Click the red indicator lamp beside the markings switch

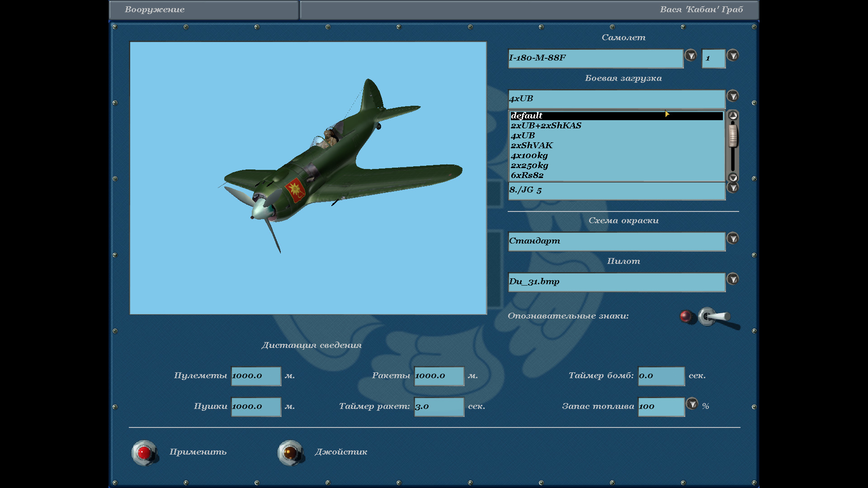click(x=686, y=316)
